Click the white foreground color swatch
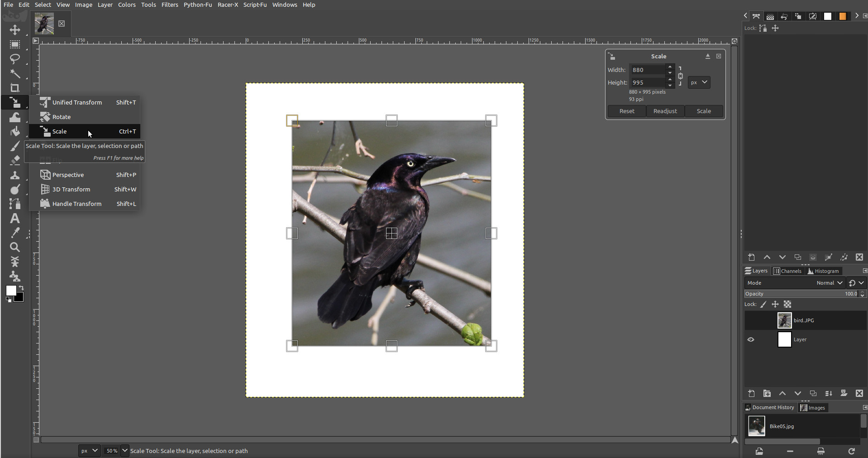The height and width of the screenshot is (458, 868). [11, 290]
